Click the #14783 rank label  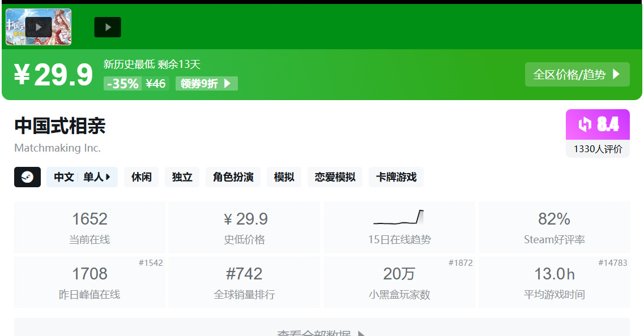point(613,263)
